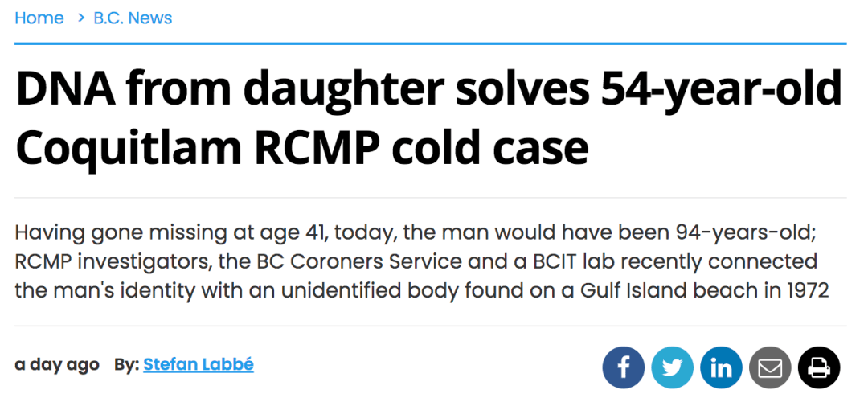Click the "By:" label before the author name
868x394 pixels.
pos(126,364)
